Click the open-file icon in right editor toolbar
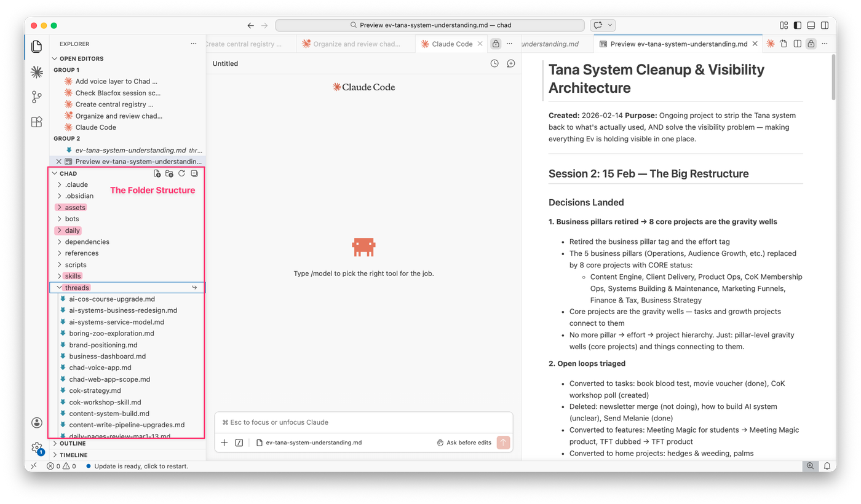861x504 pixels. tap(784, 44)
